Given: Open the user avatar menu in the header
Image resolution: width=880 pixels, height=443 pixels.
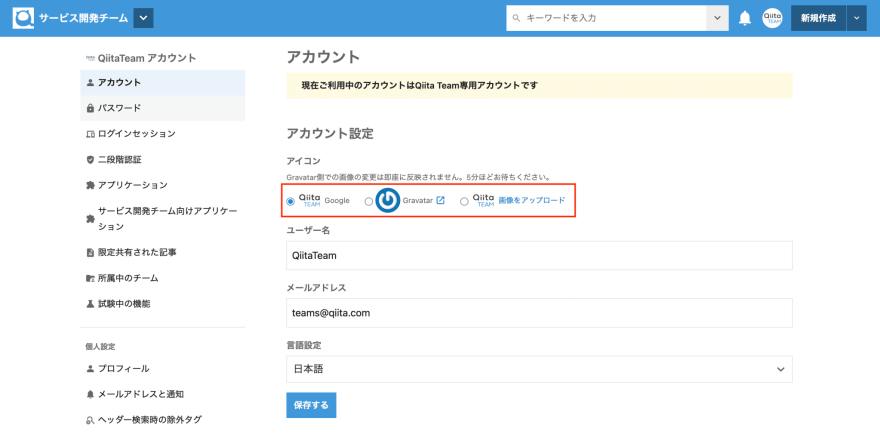Looking at the screenshot, I should coord(772,18).
